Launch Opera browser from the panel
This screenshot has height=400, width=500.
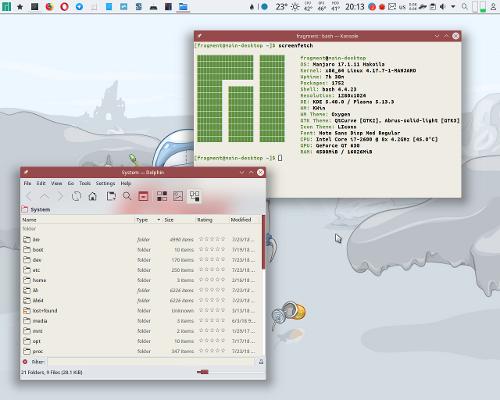click(x=64, y=6)
